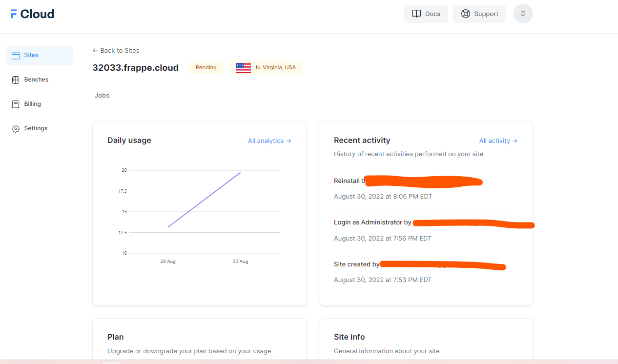Open Support via the lifebuoy icon
Image resolution: width=618 pixels, height=364 pixels.
pos(466,14)
